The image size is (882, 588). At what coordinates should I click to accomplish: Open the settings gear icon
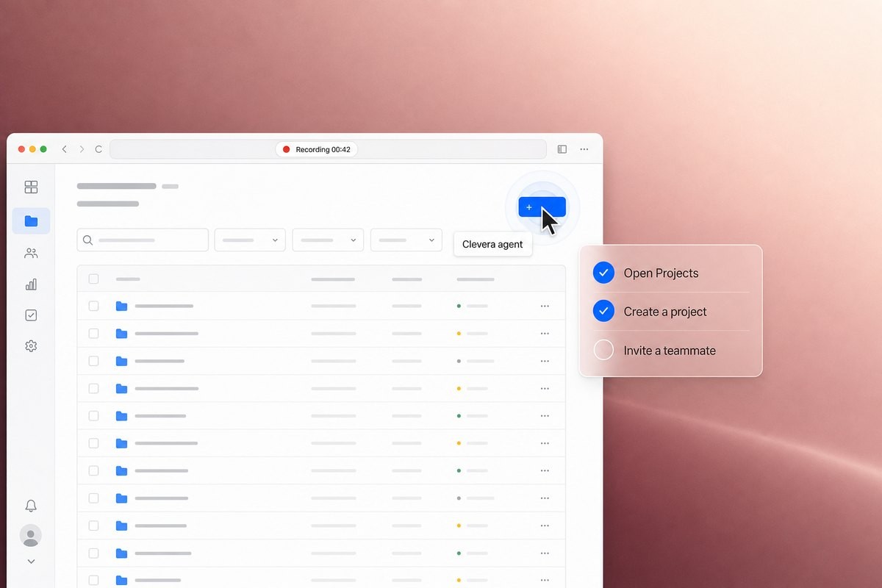click(31, 346)
